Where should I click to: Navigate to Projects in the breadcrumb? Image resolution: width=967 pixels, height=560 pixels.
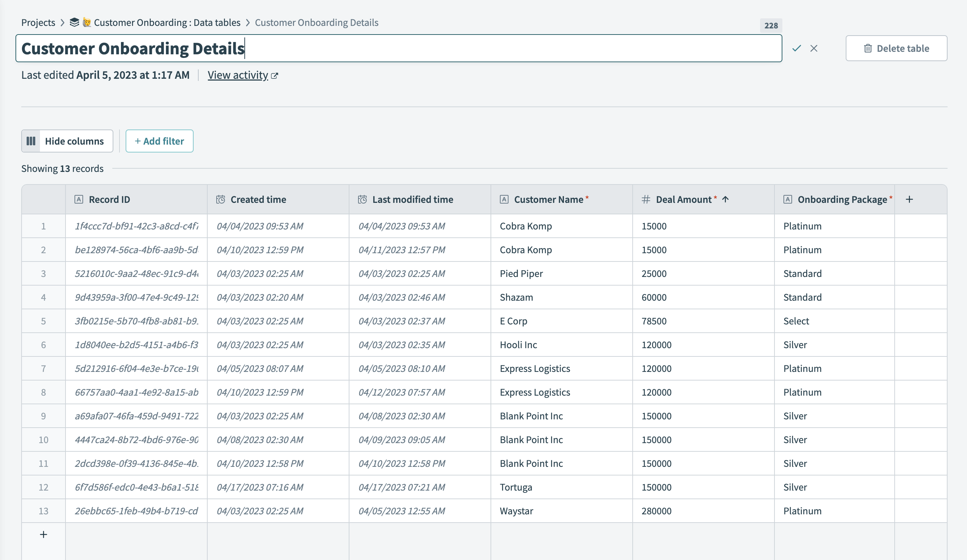click(39, 22)
